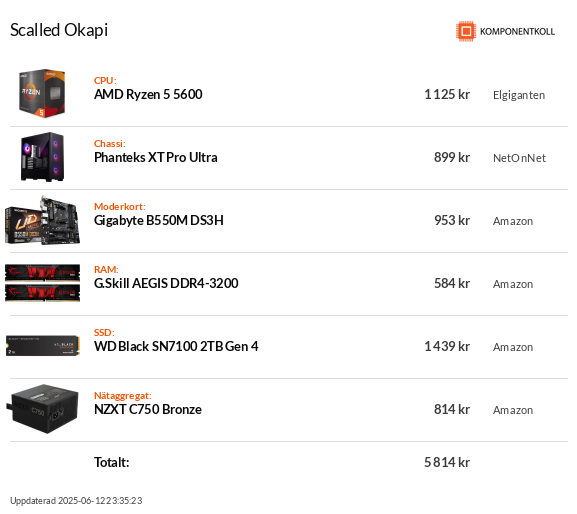This screenshot has height=514, width=577.
Task: Open WD Black SN7100 2TB Gen 4 link
Action: 176,346
